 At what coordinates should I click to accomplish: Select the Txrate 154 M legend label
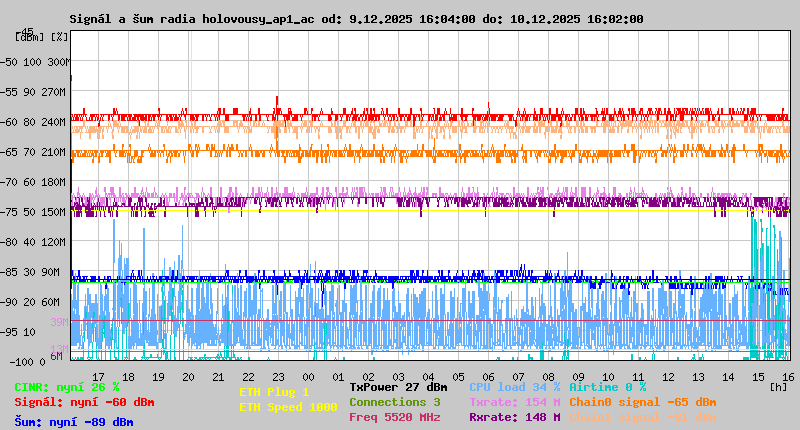pos(514,402)
